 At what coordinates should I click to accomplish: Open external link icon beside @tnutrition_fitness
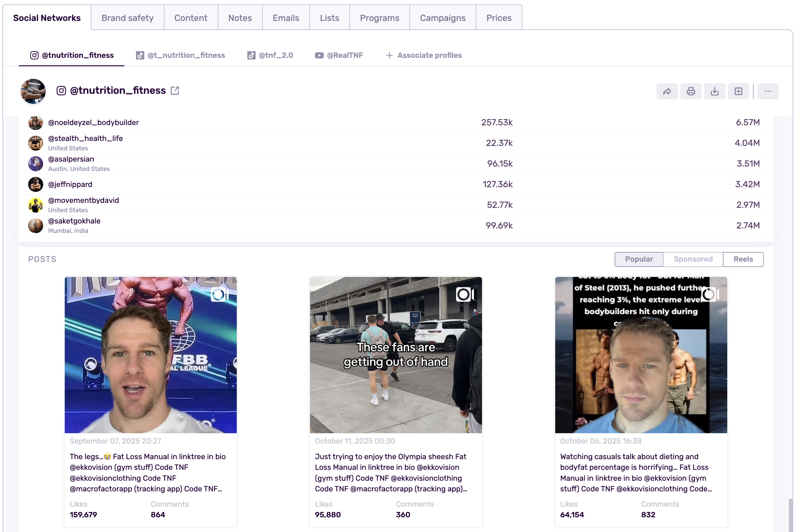175,91
